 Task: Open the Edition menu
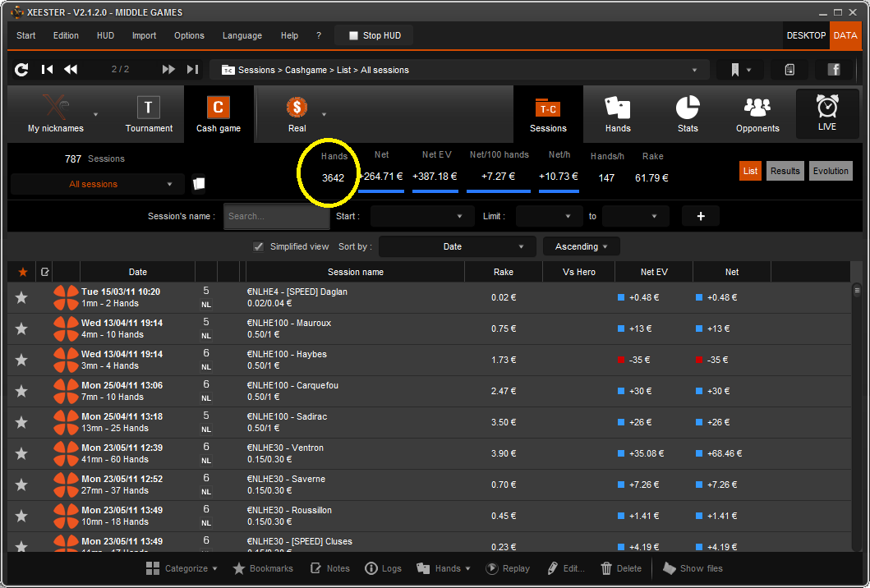click(x=66, y=35)
